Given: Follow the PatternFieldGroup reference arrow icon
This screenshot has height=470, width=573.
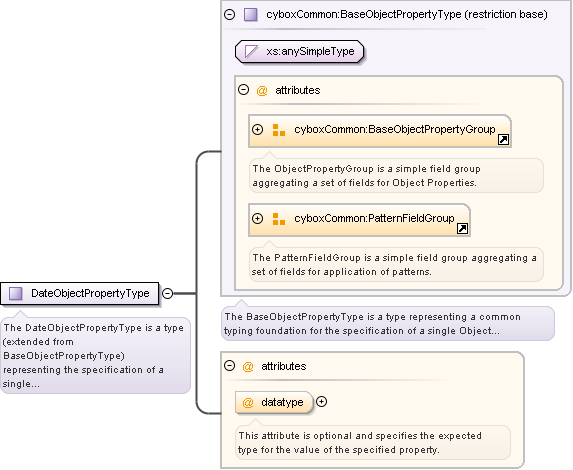Looking at the screenshot, I should [462, 228].
